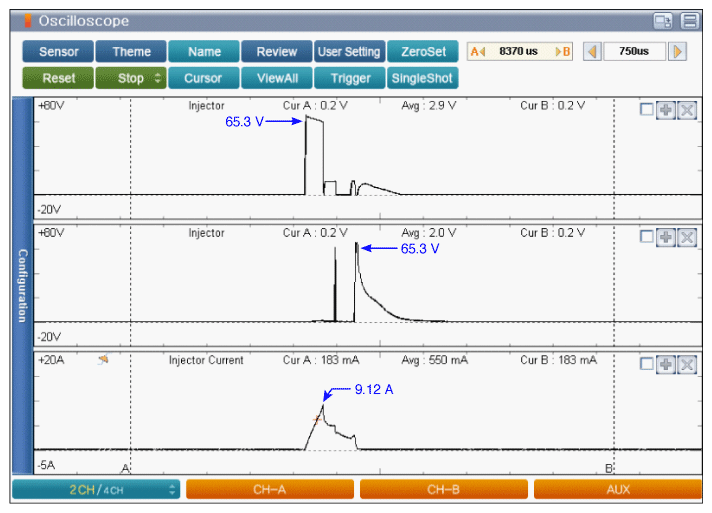Screen dimensions: 712x513
Task: Open the Stop dropdown
Action: tap(131, 78)
